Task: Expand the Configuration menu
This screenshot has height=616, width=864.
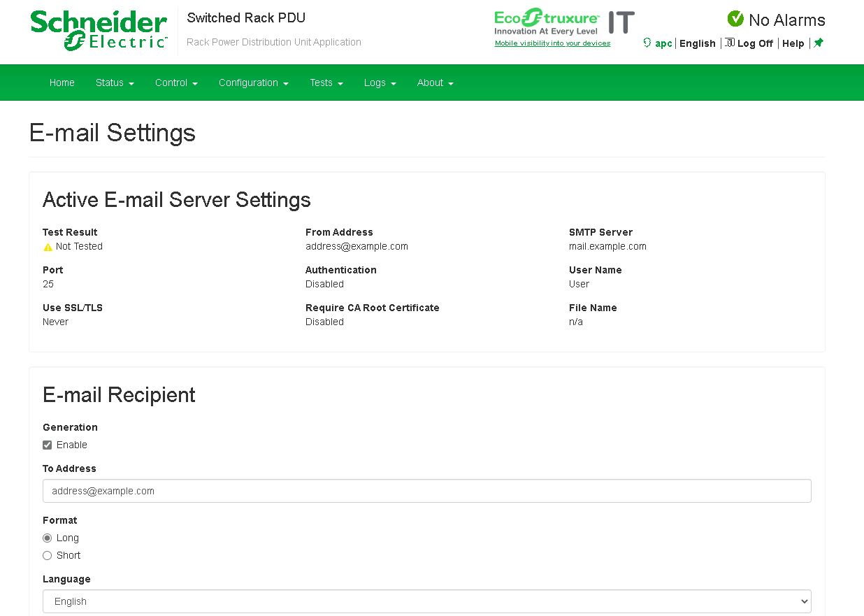Action: 254,83
